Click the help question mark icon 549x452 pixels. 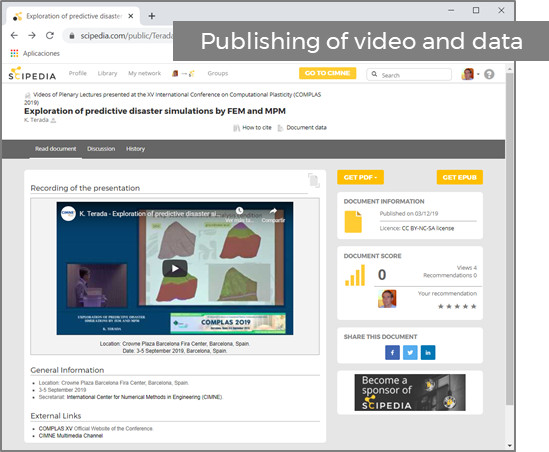point(489,74)
